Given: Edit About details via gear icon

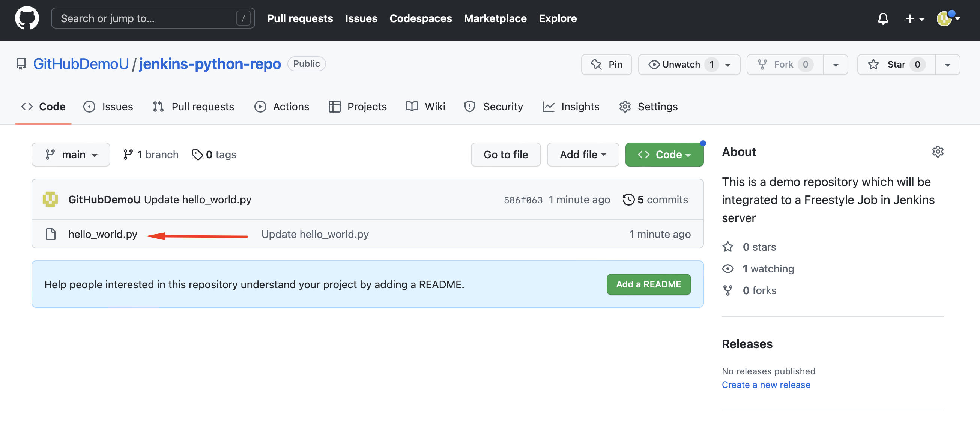Looking at the screenshot, I should (x=937, y=152).
